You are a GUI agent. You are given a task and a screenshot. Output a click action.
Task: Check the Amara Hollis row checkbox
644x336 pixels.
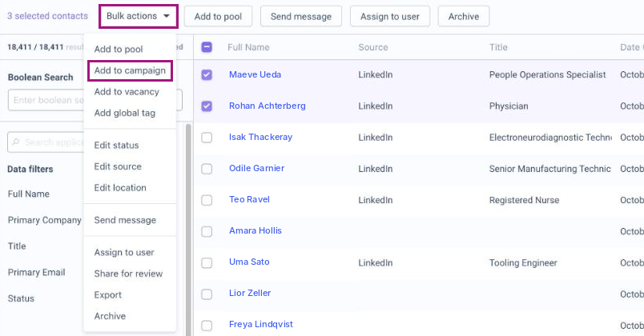(207, 231)
